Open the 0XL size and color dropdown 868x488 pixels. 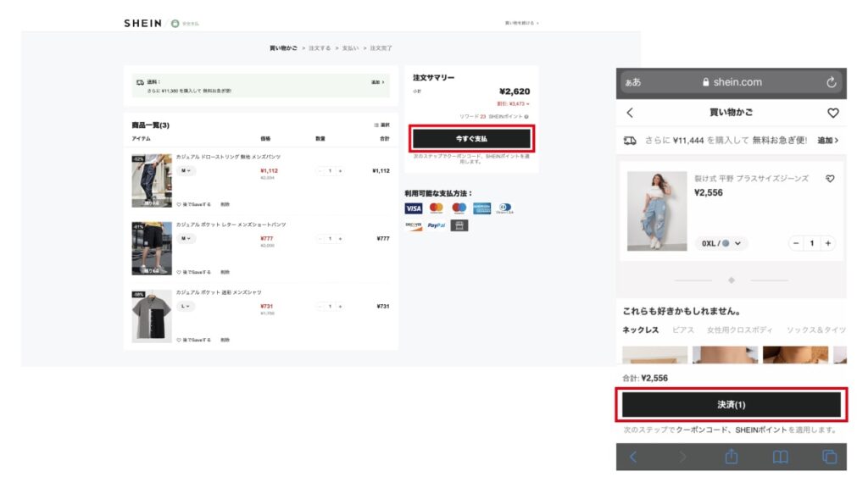click(x=721, y=243)
